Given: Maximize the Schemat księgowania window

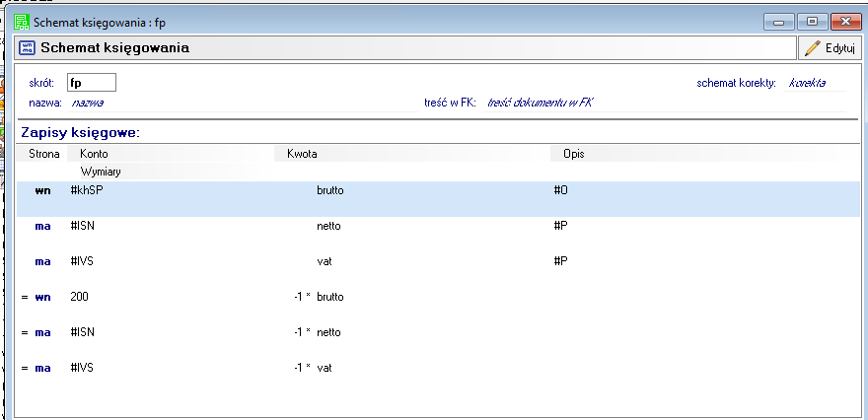Looking at the screenshot, I should (812, 21).
